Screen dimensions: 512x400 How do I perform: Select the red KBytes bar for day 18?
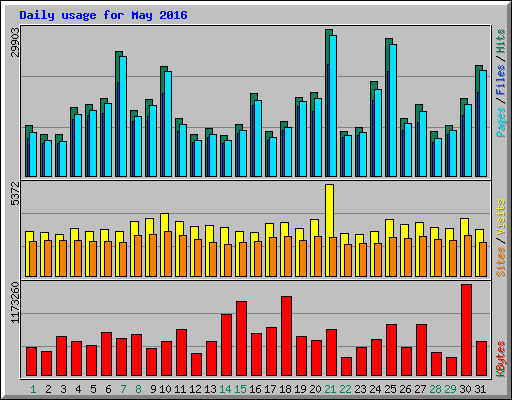(286, 336)
